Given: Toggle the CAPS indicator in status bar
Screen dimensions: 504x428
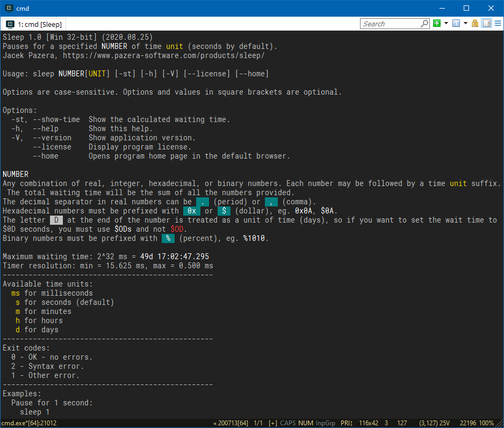Looking at the screenshot, I should pos(287,423).
